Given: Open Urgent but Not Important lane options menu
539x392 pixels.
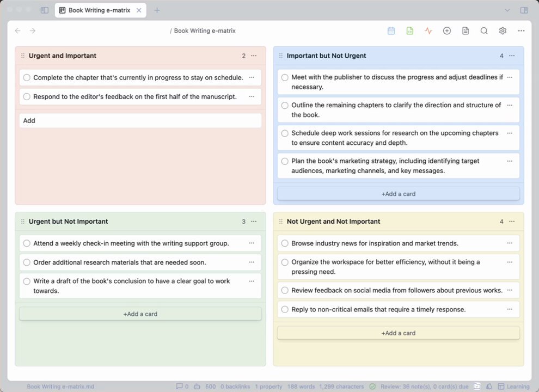Looking at the screenshot, I should click(254, 222).
